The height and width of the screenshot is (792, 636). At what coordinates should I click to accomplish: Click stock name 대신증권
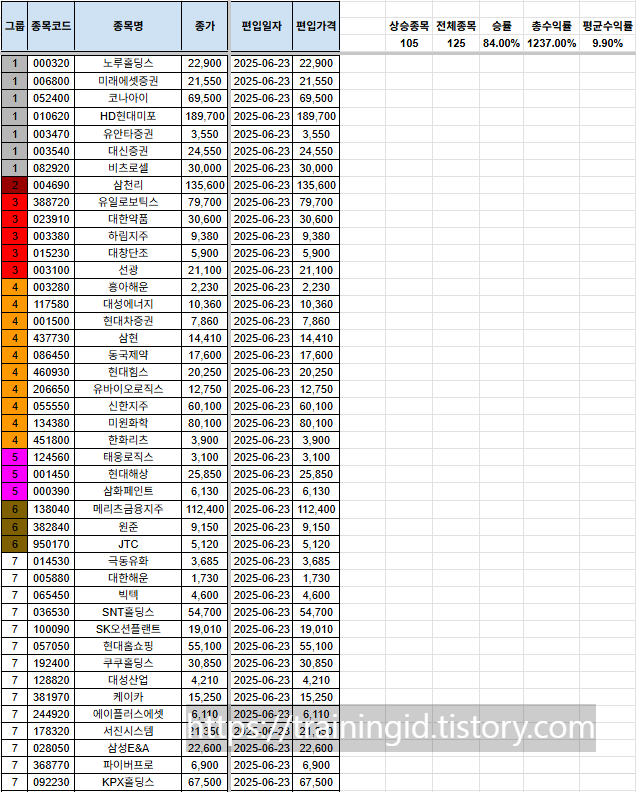[128, 151]
